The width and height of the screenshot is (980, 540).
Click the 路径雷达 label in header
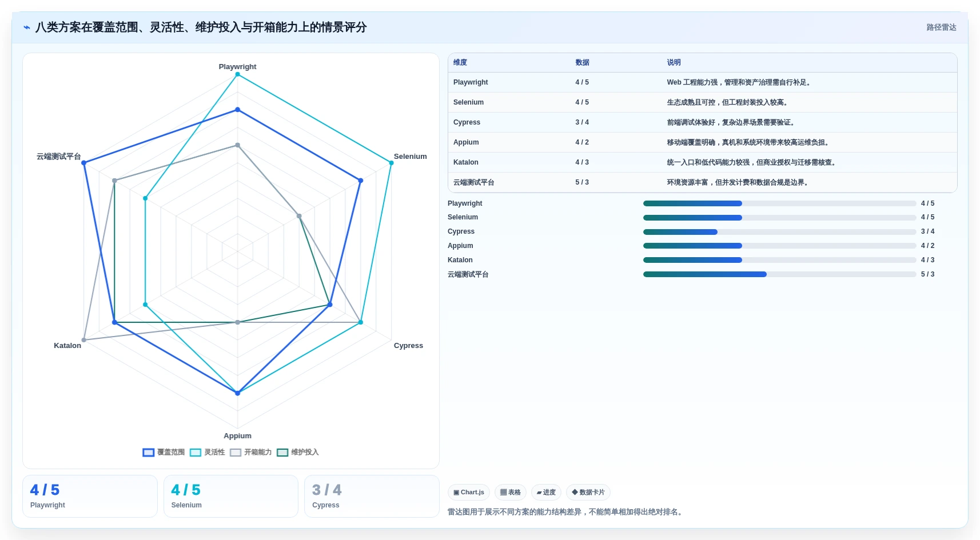[x=941, y=27]
